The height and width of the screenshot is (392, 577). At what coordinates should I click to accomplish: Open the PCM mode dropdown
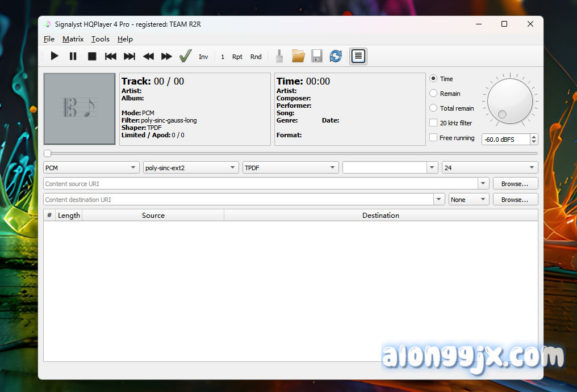pos(91,168)
